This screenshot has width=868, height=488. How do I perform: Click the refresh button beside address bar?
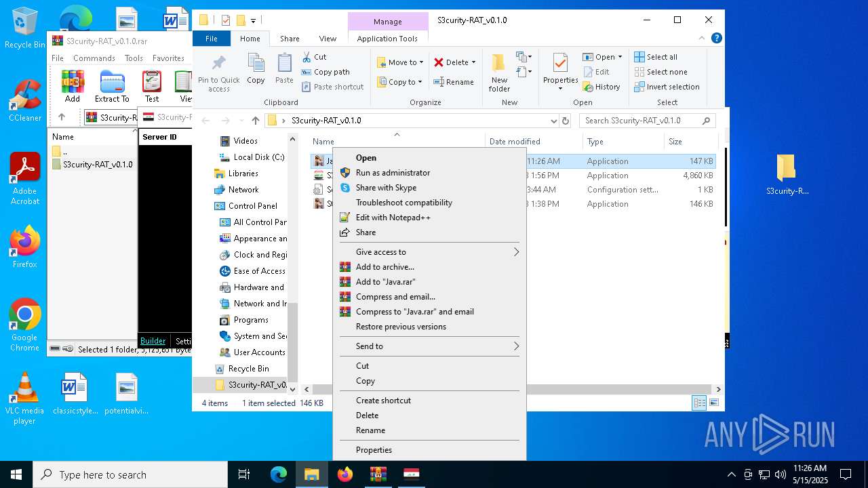click(566, 121)
